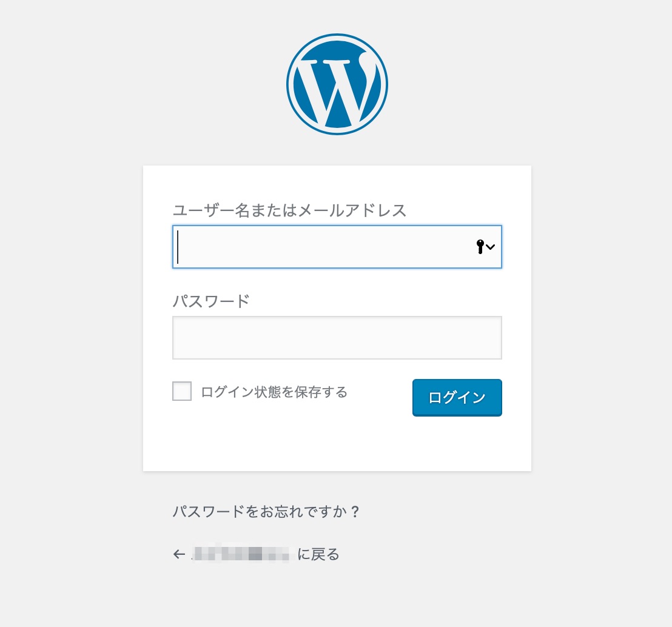Click the に戻る link text
Screen dimensions: 672x627
pyautogui.click(x=318, y=554)
